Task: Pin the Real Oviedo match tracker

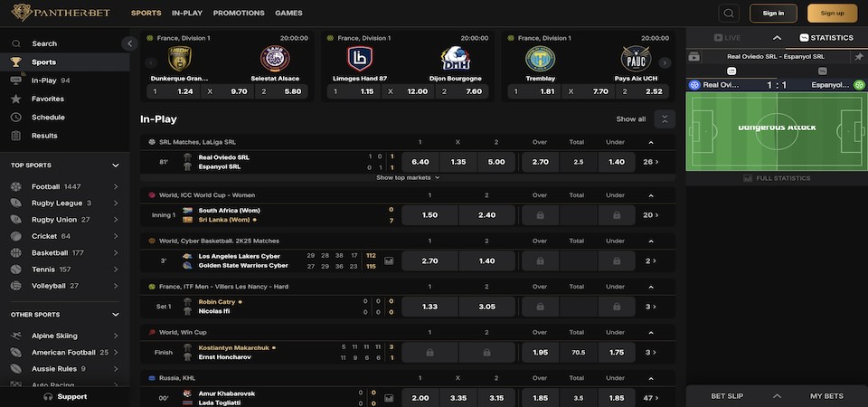Action: click(x=859, y=56)
